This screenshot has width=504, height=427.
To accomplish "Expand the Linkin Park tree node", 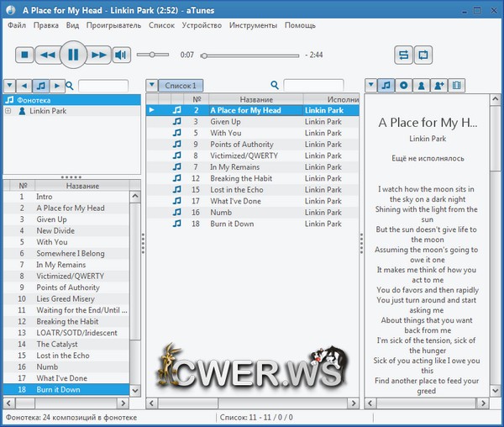I will (8, 111).
